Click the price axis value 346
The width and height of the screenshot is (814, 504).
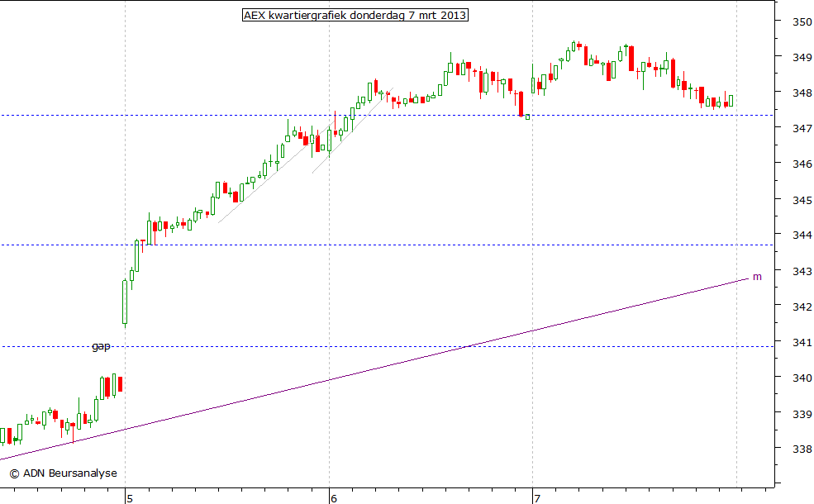[x=802, y=164]
